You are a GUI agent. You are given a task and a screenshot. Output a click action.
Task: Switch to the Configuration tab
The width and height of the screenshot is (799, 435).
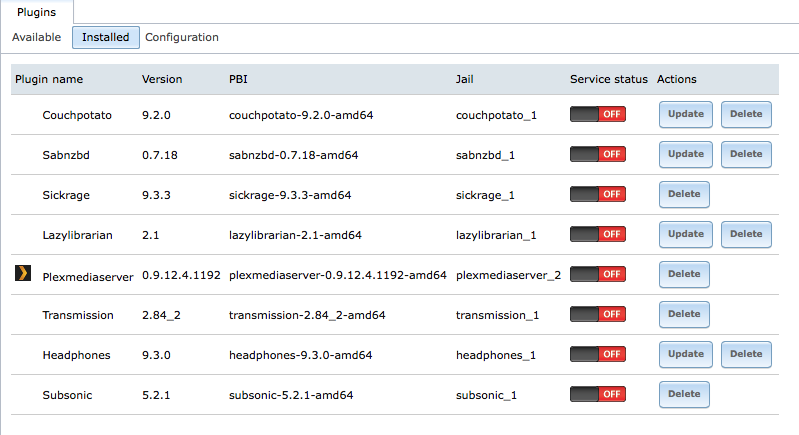(182, 37)
